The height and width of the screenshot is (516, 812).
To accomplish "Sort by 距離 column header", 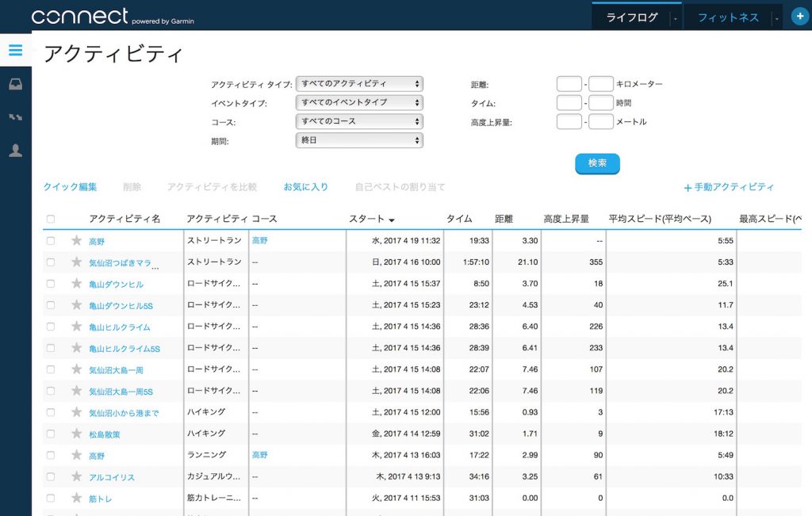I will [x=504, y=219].
